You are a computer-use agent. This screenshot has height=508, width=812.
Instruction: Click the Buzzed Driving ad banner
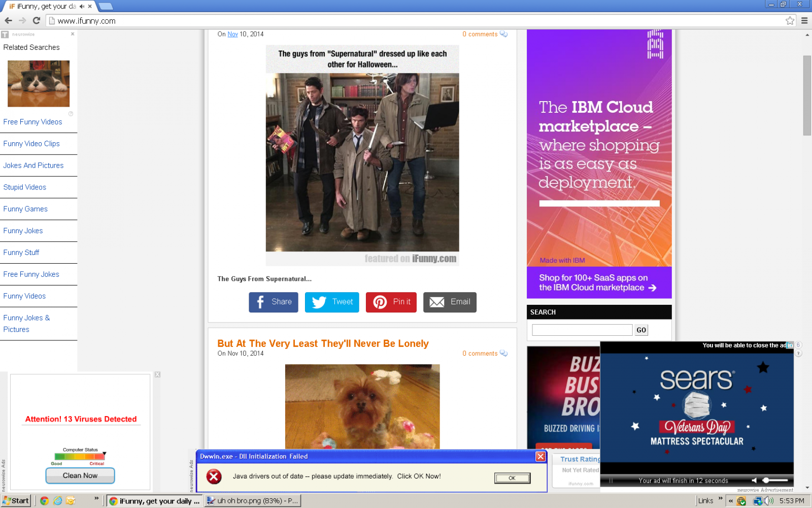point(563,397)
